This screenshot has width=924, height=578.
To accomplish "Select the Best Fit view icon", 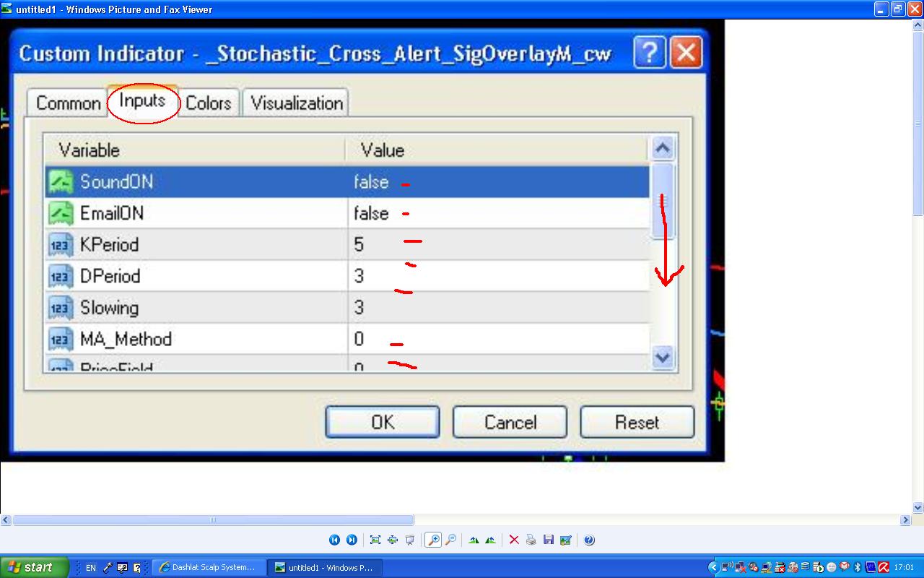I will tap(375, 540).
